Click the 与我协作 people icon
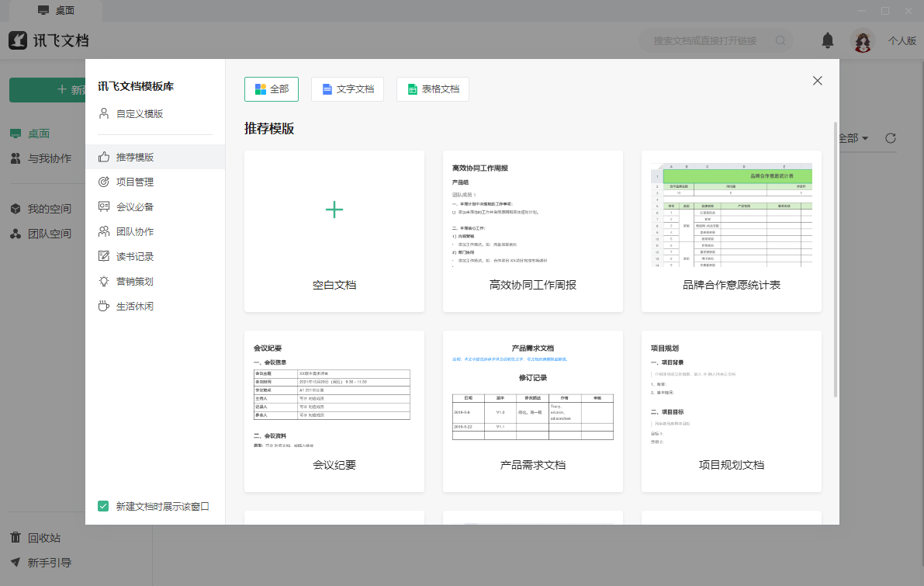The image size is (924, 586). click(x=16, y=158)
